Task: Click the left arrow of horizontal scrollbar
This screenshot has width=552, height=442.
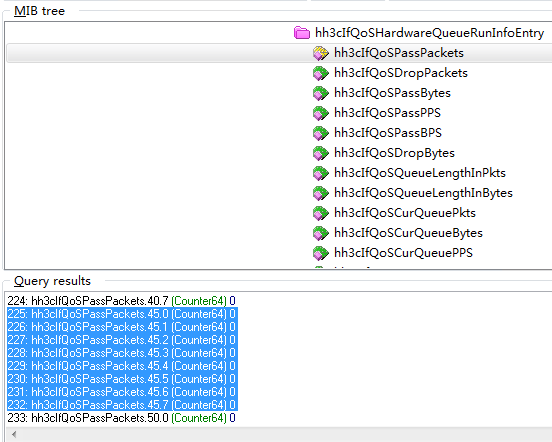Action: pos(14,434)
